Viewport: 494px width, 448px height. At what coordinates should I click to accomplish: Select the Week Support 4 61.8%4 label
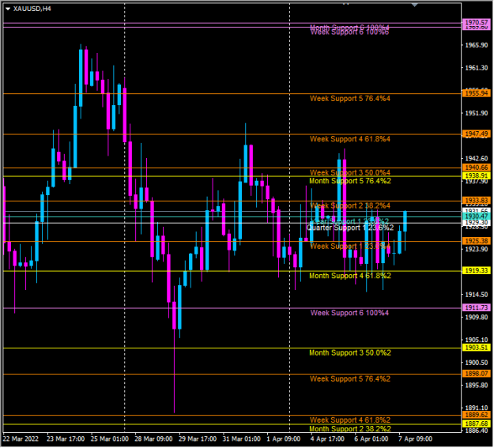tap(350, 139)
